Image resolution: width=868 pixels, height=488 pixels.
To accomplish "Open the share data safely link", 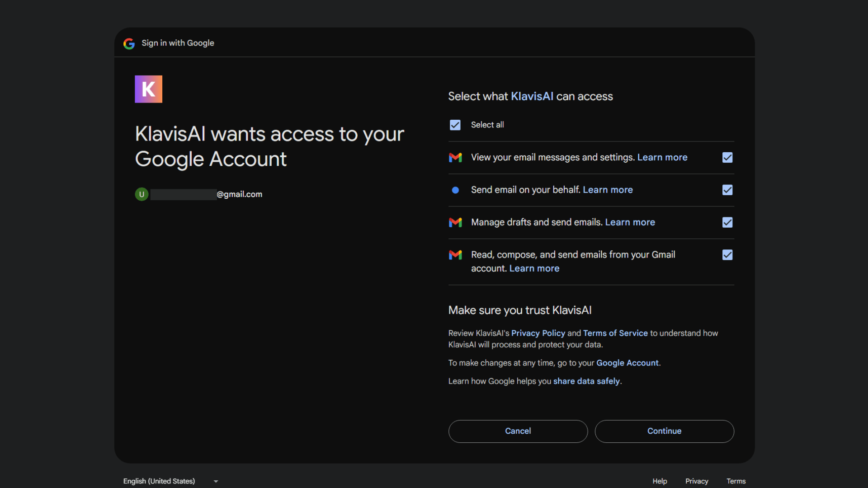I will pyautogui.click(x=586, y=381).
